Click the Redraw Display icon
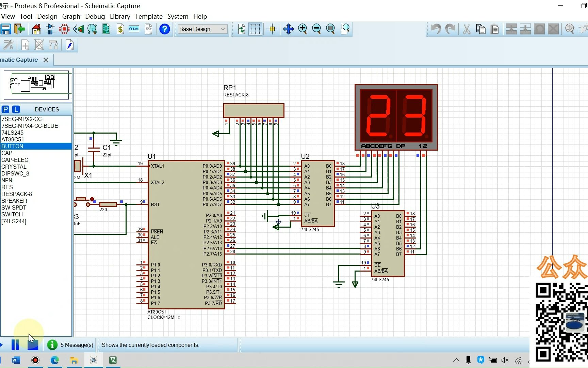The width and height of the screenshot is (588, 368). (242, 29)
